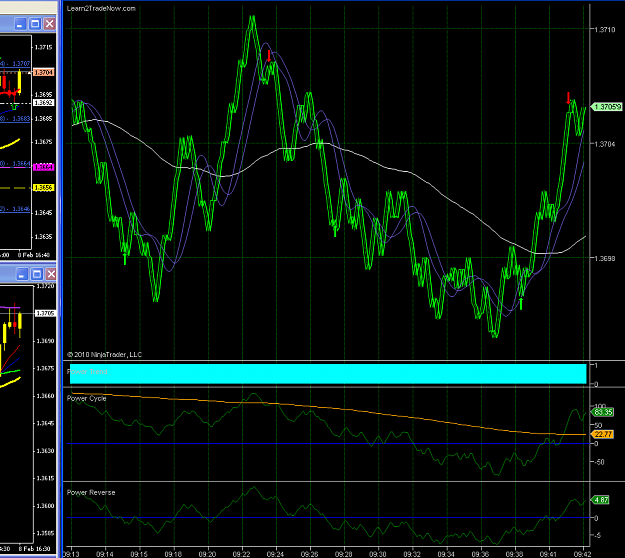Click the -50 scale label in Power Cycle panel
This screenshot has height=558, width=625.
point(598,462)
